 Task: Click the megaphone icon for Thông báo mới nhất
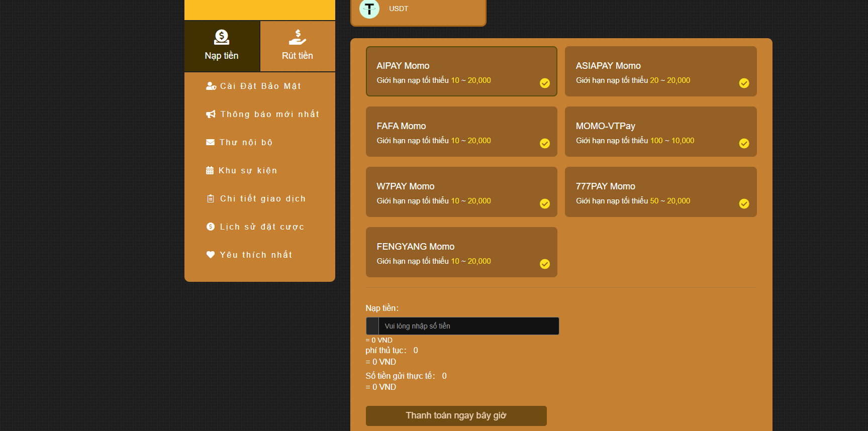pos(211,114)
